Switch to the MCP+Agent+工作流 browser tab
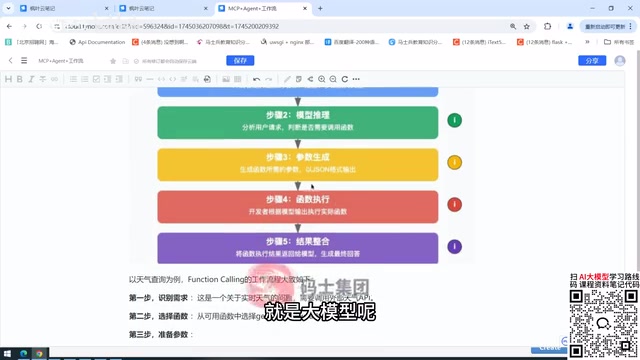Image resolution: width=640 pixels, height=360 pixels. (x=263, y=8)
